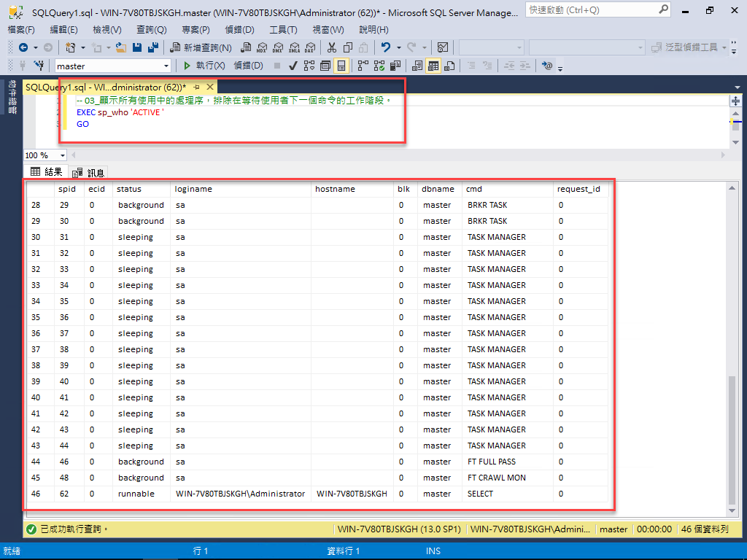Click the Query Options icon
The height and width of the screenshot is (560, 747).
(325, 65)
